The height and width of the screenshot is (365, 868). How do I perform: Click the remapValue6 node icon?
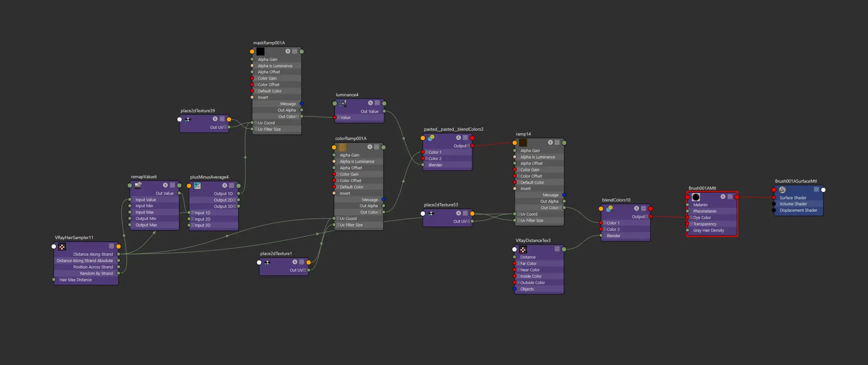pyautogui.click(x=138, y=185)
